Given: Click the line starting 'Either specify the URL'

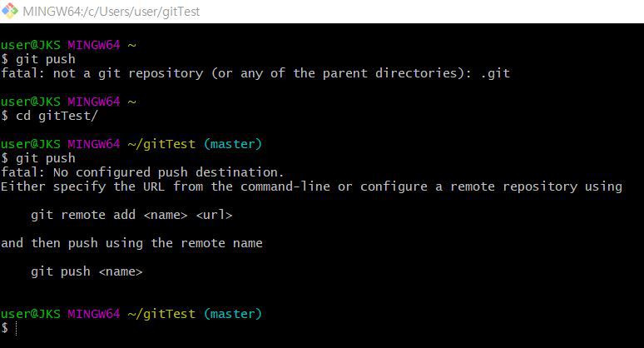Looking at the screenshot, I should point(311,186).
